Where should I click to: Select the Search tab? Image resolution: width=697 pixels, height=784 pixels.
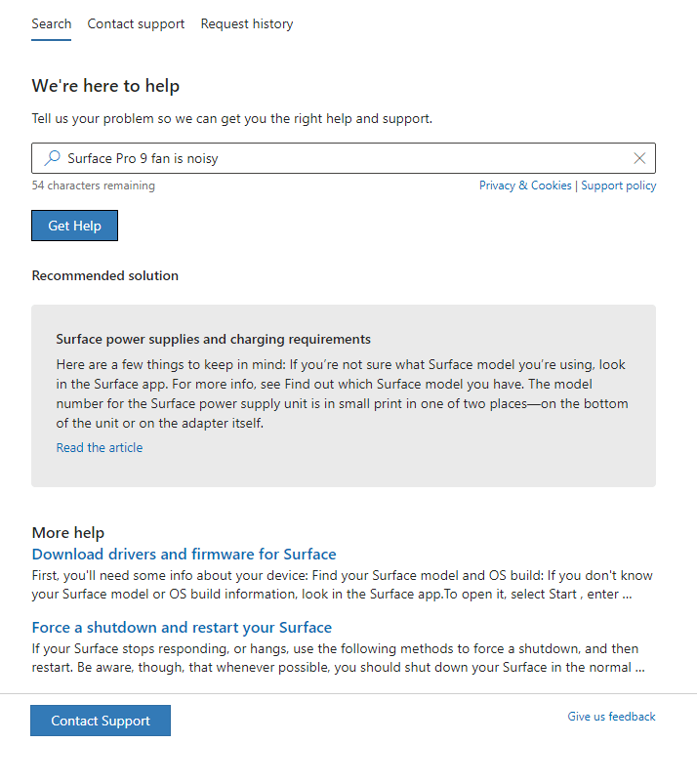[x=51, y=23]
